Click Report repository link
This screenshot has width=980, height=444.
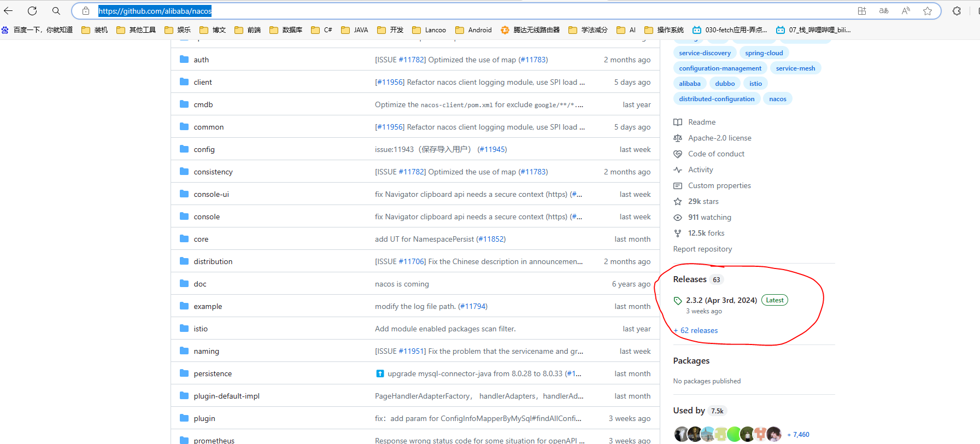point(702,249)
